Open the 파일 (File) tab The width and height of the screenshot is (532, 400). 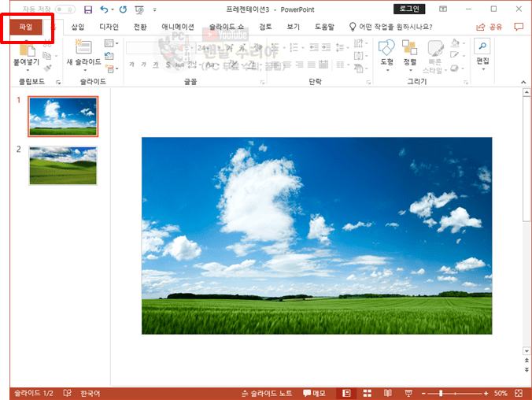pyautogui.click(x=26, y=27)
